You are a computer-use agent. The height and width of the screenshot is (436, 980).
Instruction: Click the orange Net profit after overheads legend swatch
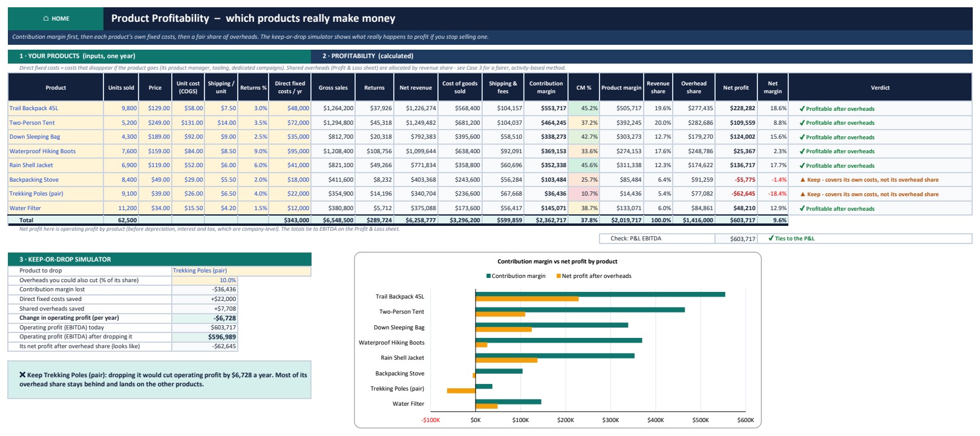pyautogui.click(x=558, y=276)
